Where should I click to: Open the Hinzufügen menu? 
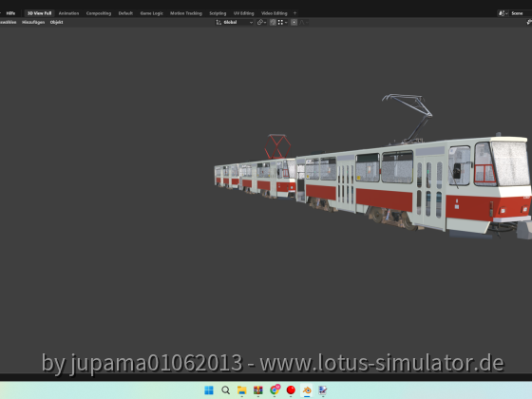[x=33, y=22]
